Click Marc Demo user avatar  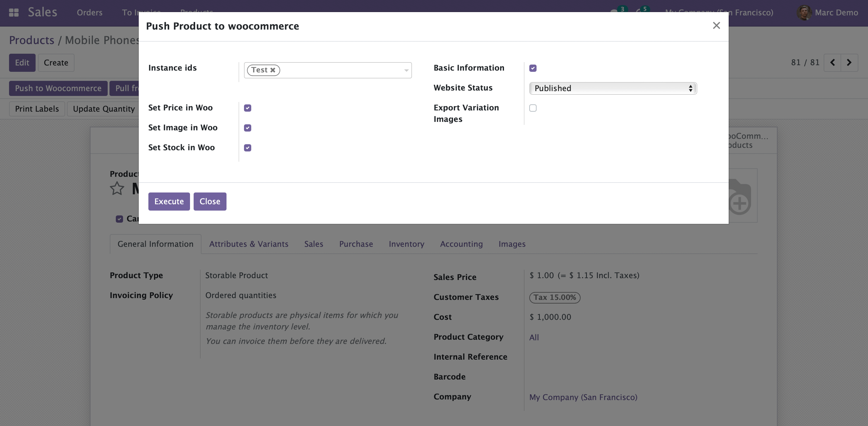[804, 13]
